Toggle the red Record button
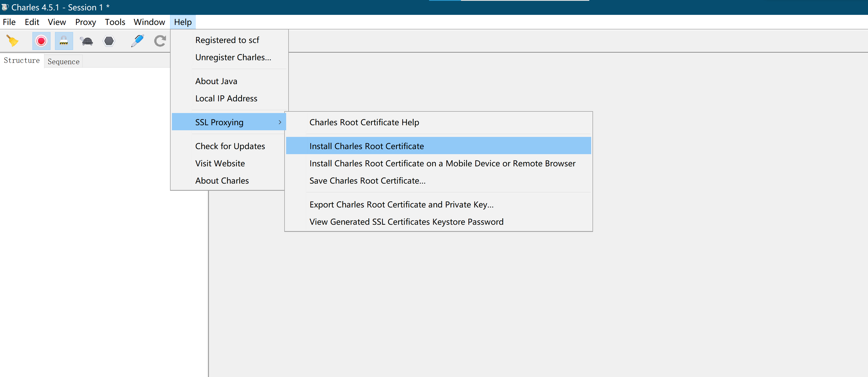Viewport: 868px width, 377px height. [41, 41]
